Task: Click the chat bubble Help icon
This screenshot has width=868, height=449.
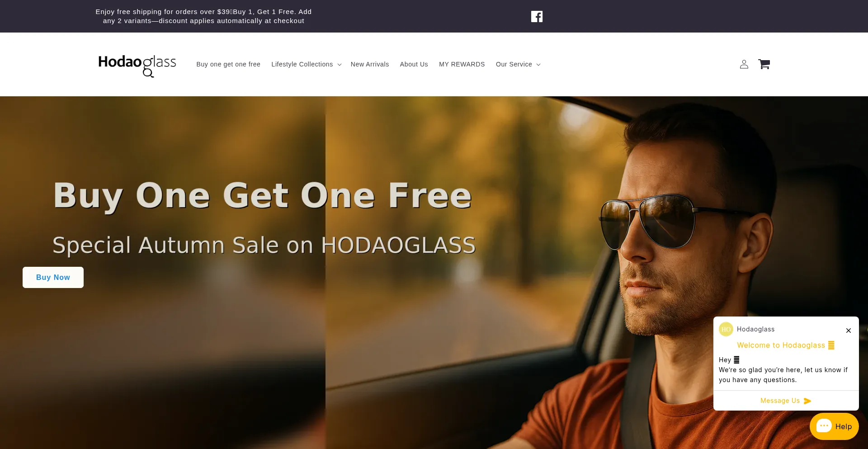Action: pyautogui.click(x=824, y=426)
